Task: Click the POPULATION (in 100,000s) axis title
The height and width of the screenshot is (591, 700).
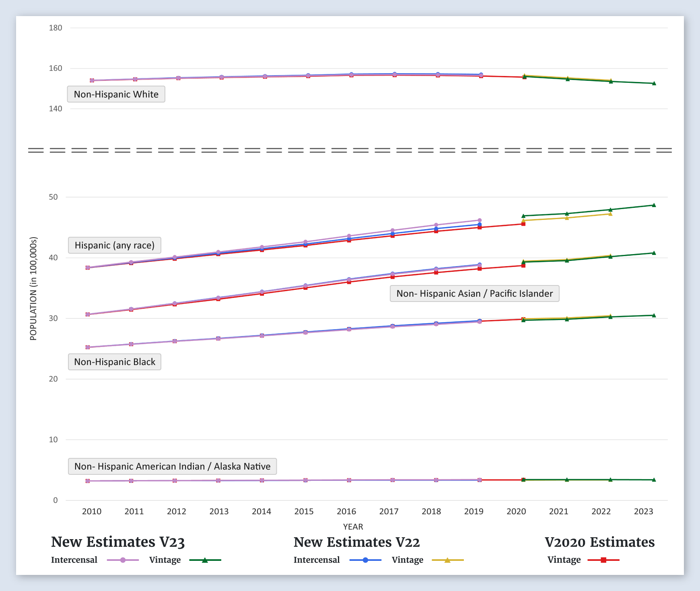Action: coord(33,289)
